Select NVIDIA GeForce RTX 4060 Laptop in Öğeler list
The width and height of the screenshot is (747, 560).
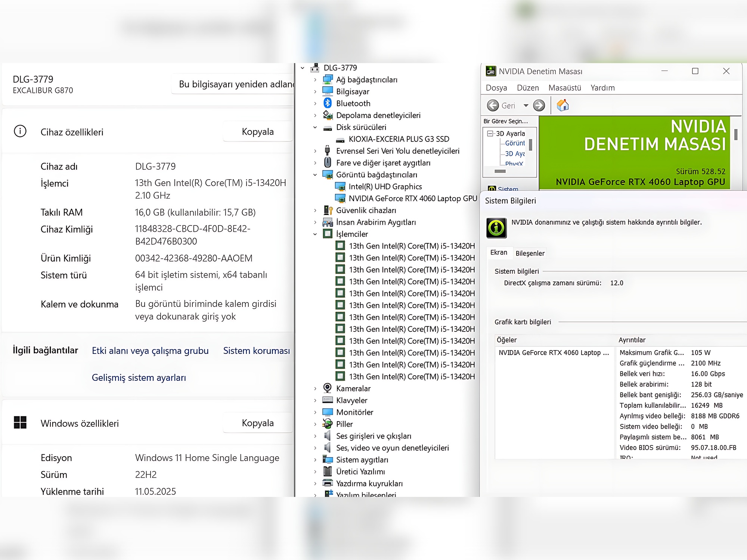[554, 352]
